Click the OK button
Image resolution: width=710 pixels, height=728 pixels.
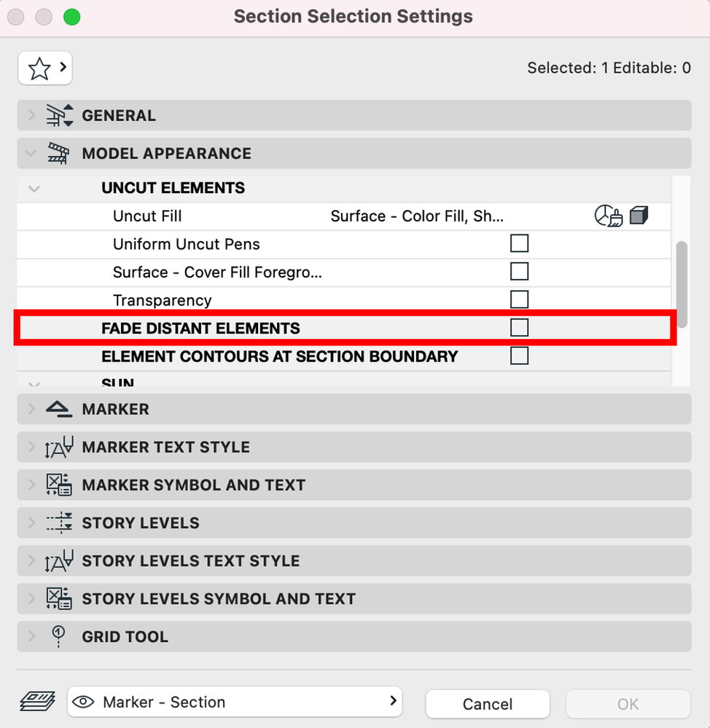pyautogui.click(x=628, y=704)
